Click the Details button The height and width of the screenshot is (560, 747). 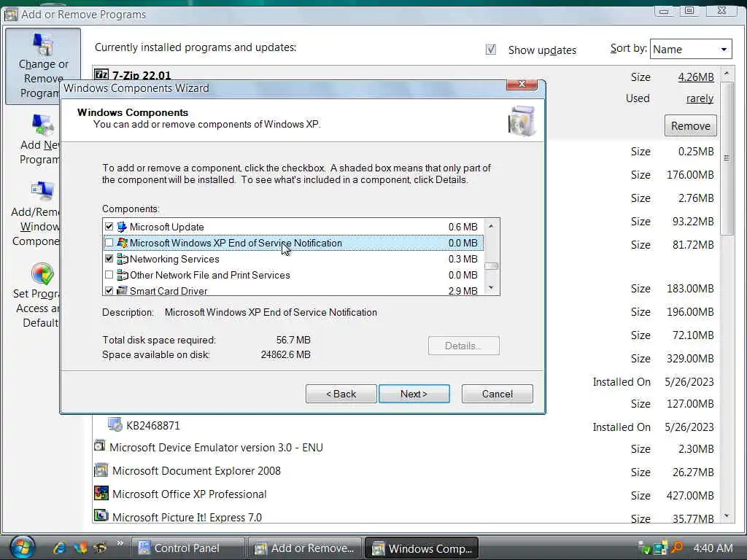tap(464, 346)
